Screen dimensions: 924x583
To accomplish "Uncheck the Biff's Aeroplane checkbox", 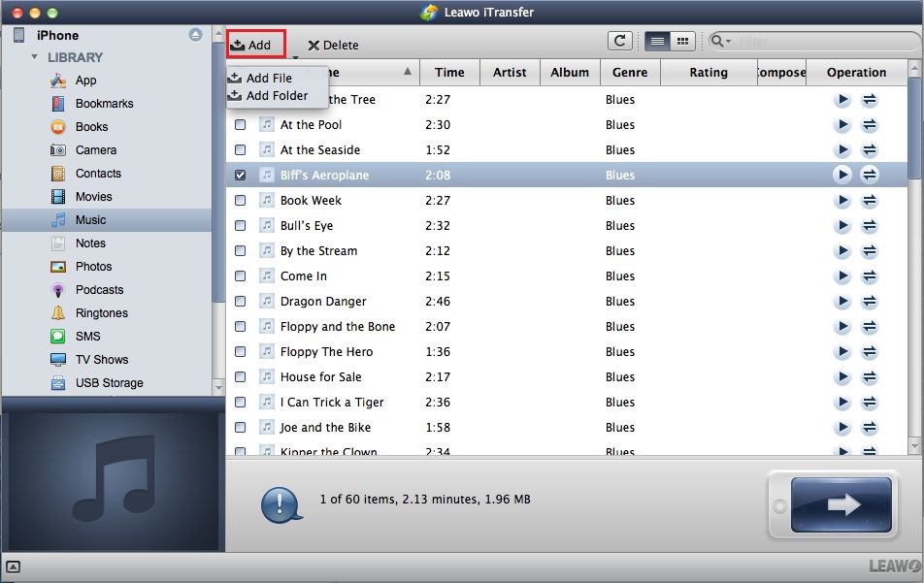I will pos(241,176).
